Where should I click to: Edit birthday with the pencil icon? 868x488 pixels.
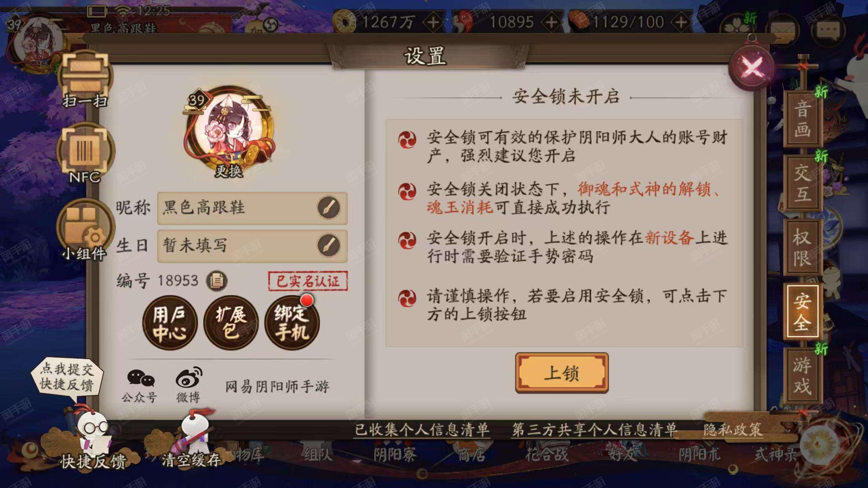tap(329, 246)
